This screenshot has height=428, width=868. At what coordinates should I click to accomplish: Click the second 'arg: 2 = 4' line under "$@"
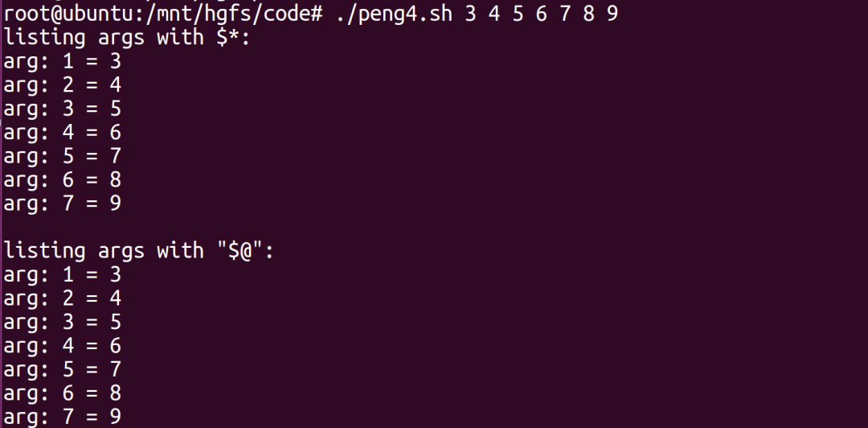tap(62, 298)
